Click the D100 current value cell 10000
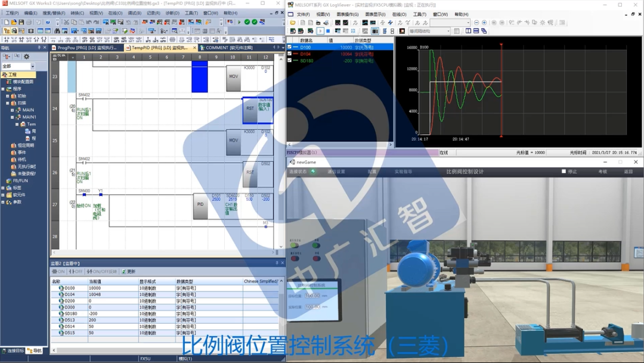Viewport: 644px width, 363px height. [x=113, y=288]
